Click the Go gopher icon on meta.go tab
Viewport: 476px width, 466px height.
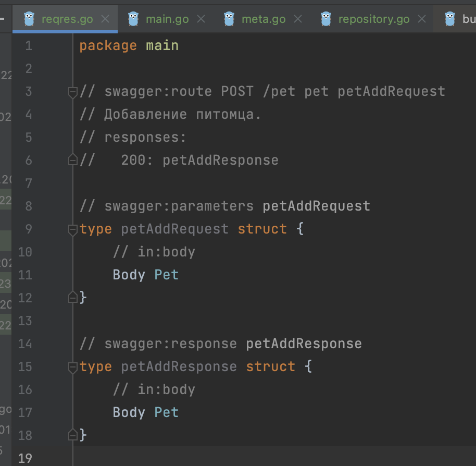230,19
